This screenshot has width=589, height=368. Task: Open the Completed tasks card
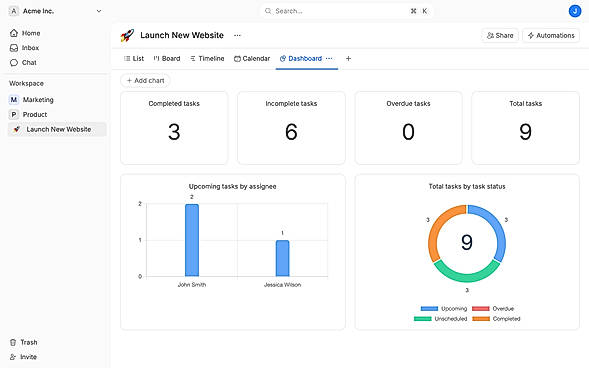point(174,128)
